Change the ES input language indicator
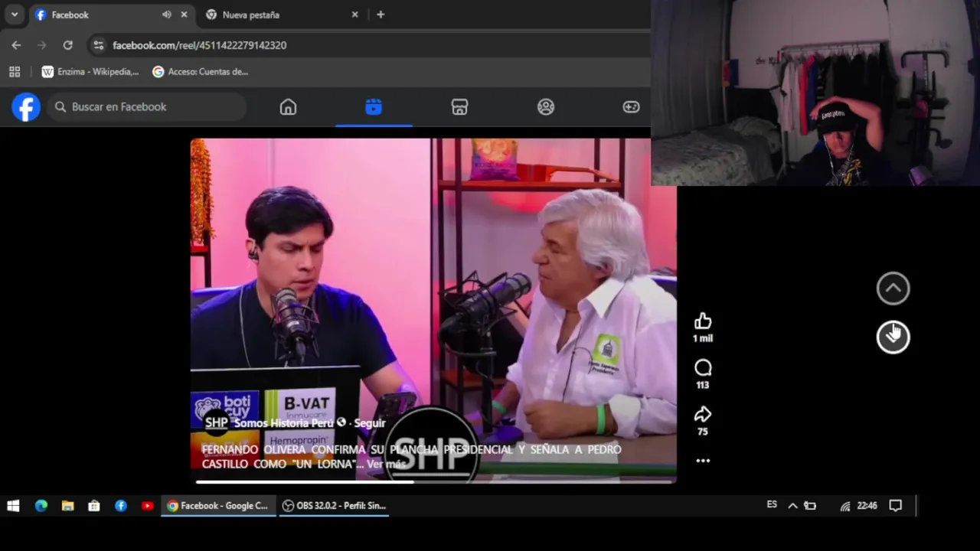 pos(772,505)
